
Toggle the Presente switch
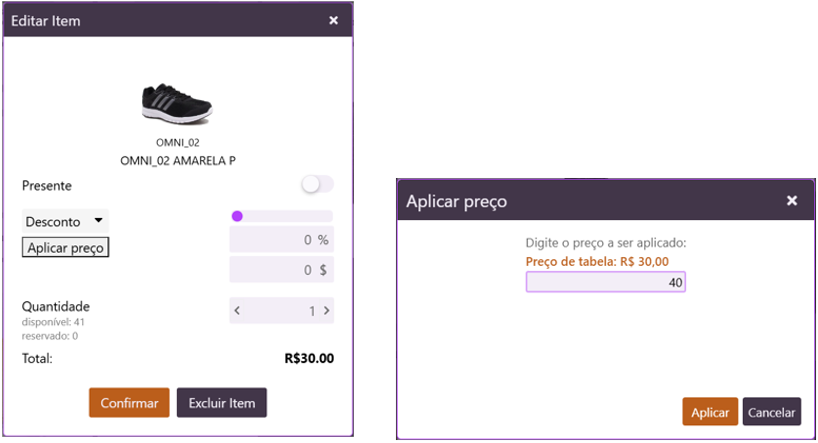(x=317, y=185)
